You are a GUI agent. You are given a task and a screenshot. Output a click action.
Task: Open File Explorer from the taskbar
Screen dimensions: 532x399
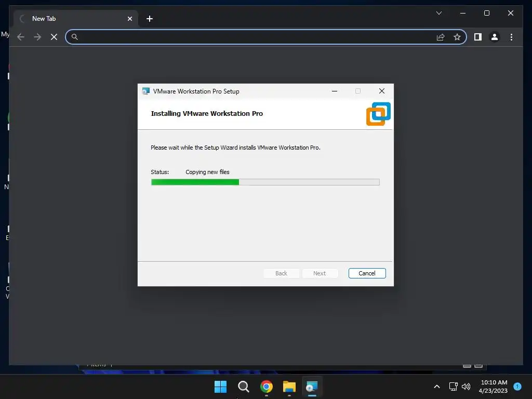[289, 387]
